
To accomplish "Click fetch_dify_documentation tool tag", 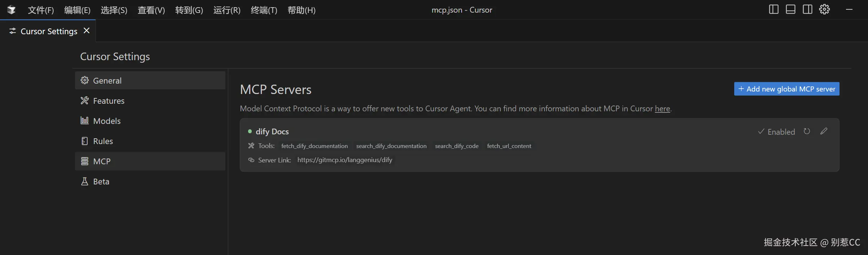I will pos(314,146).
